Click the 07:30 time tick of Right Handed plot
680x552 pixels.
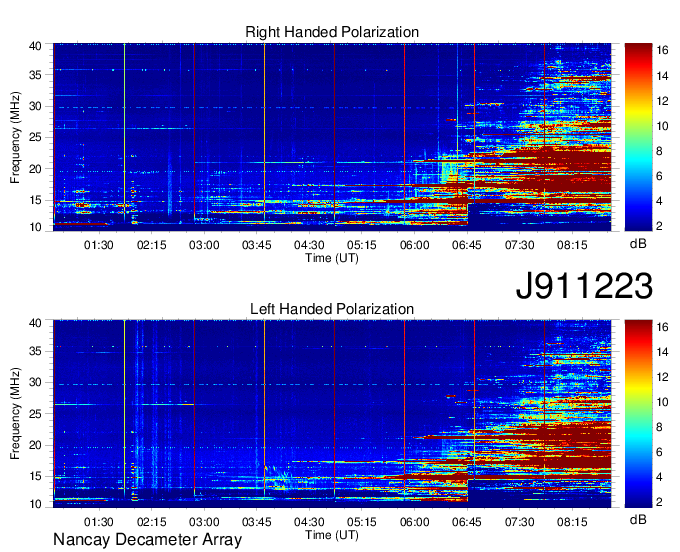519,245
